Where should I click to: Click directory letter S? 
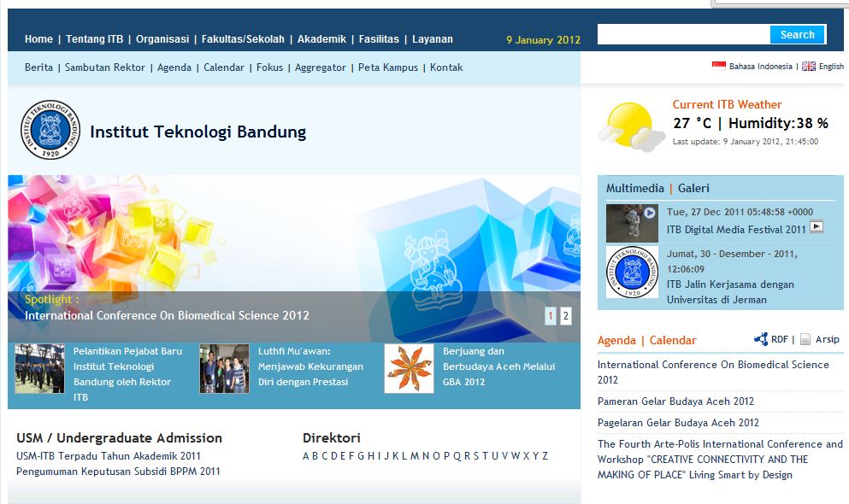[476, 456]
